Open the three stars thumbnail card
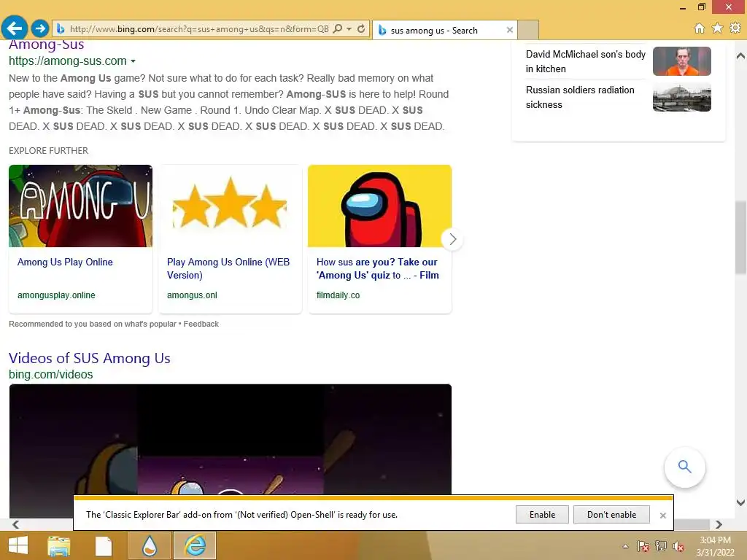747x560 pixels. pos(230,206)
